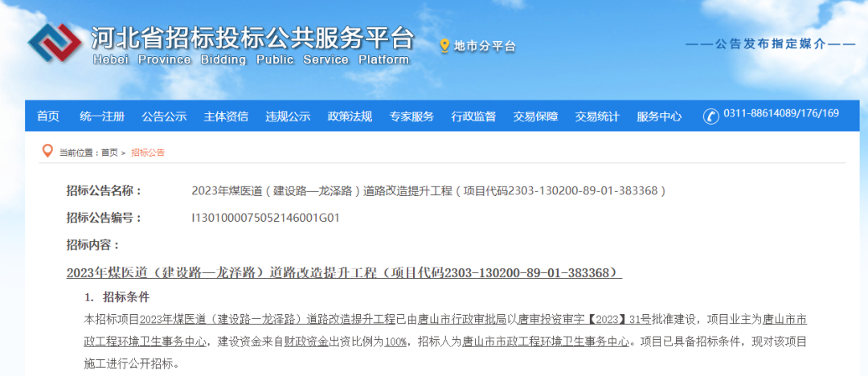Open the 首页 menu item
Screen dimensions: 868x376
[48, 116]
